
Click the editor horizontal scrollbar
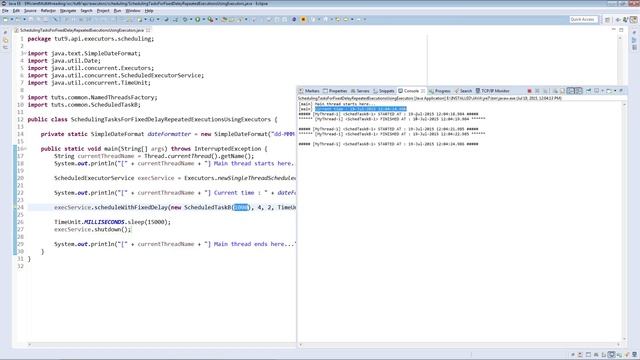(x=161, y=345)
